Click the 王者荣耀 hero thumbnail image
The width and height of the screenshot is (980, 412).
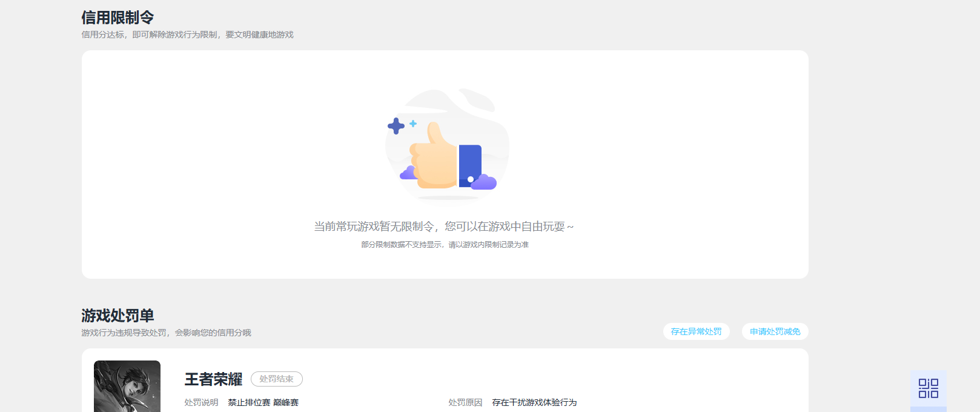click(x=127, y=386)
